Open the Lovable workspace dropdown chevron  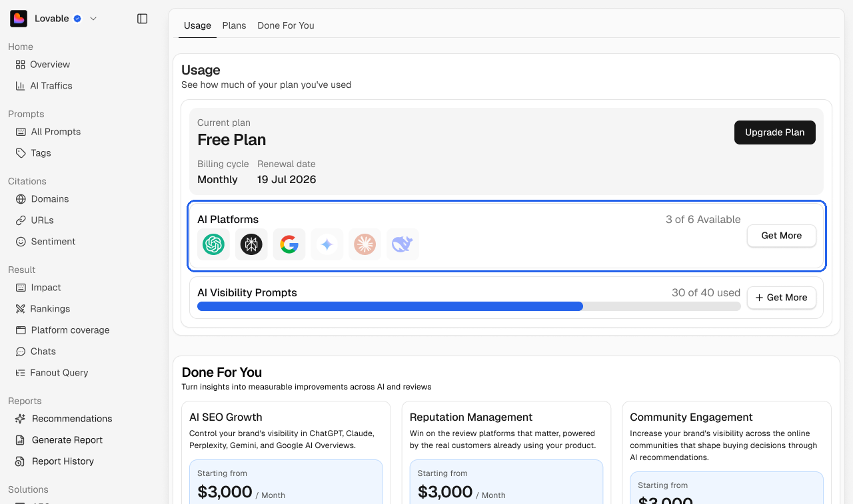point(93,19)
